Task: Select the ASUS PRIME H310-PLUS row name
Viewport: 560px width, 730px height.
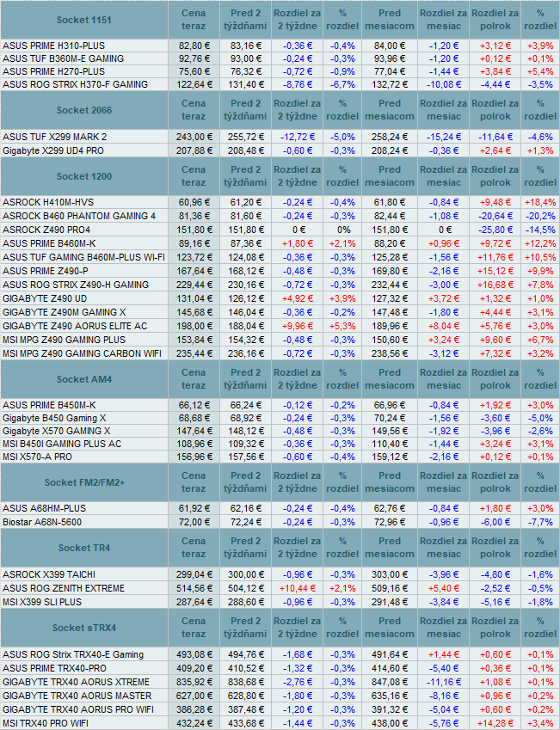Action: tap(53, 46)
